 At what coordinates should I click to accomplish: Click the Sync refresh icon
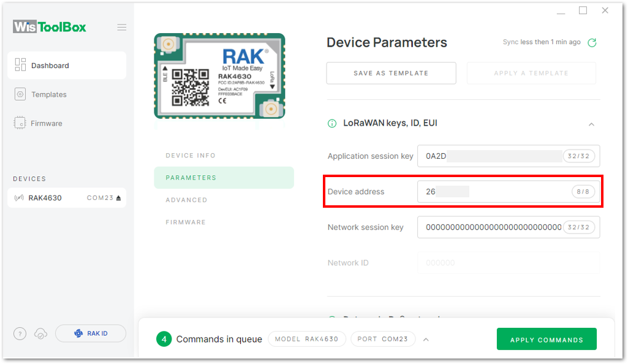592,42
